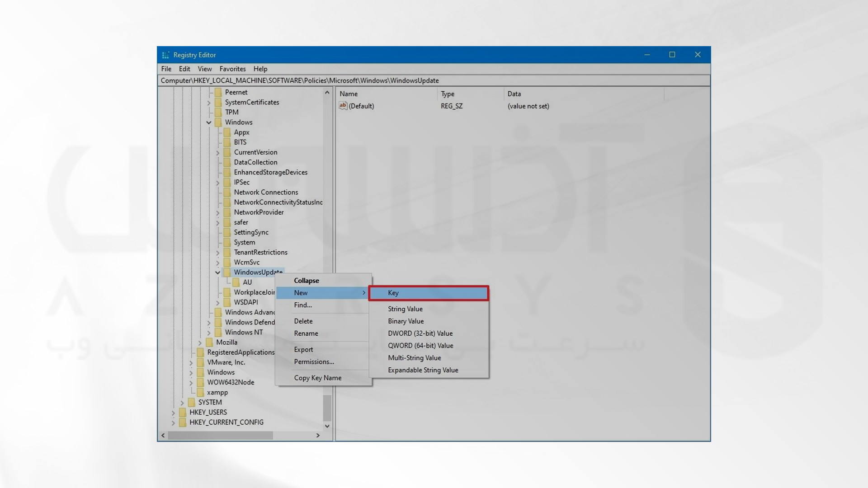The width and height of the screenshot is (868, 488).
Task: Choose Permissions... in the context menu
Action: point(323,362)
